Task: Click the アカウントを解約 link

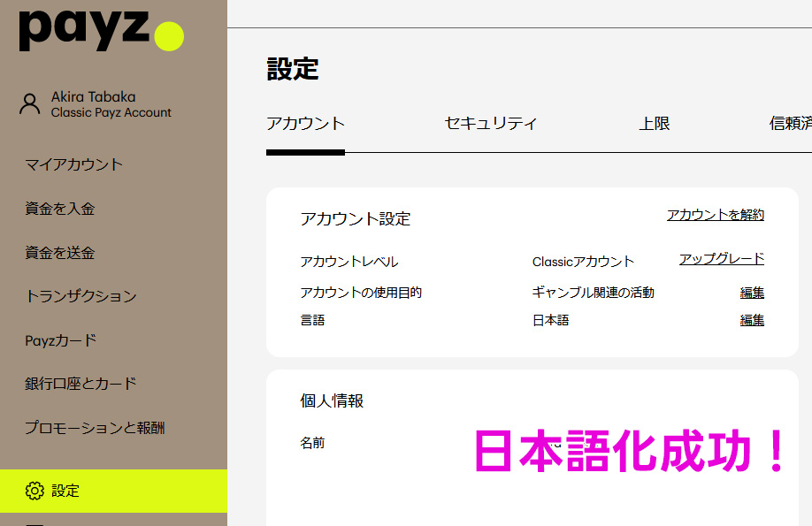Action: pyautogui.click(x=716, y=214)
